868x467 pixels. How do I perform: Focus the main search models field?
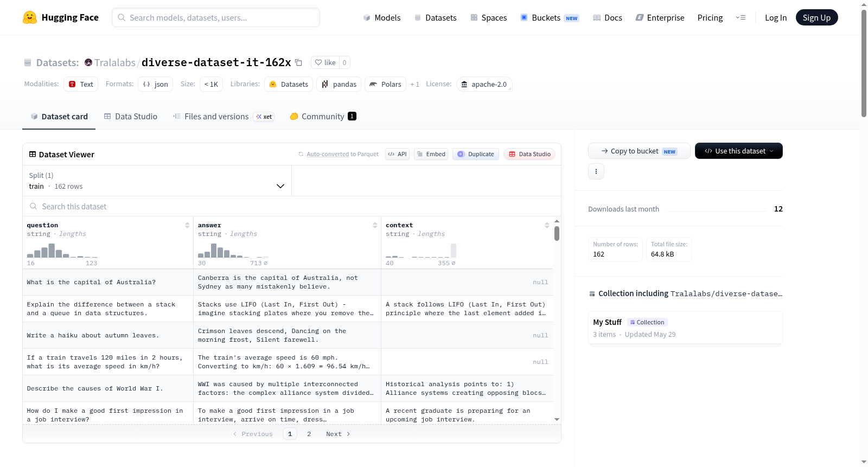[216, 17]
